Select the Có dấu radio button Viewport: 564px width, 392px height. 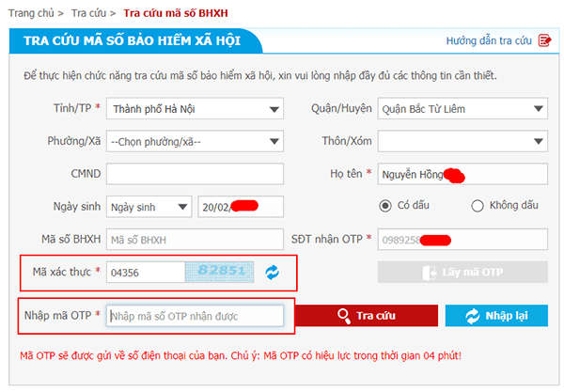385,207
